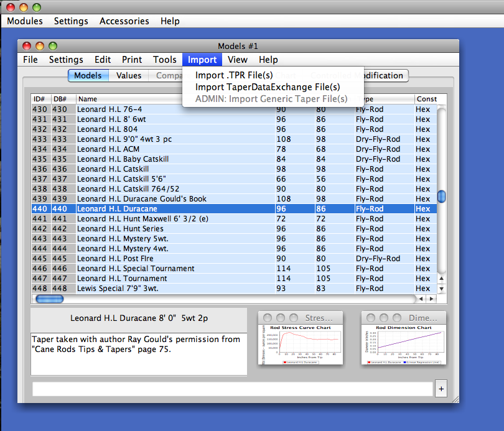The image size is (504, 431).
Task: Open the Rod Stress Curve Chart thumbnail
Action: pyautogui.click(x=301, y=338)
